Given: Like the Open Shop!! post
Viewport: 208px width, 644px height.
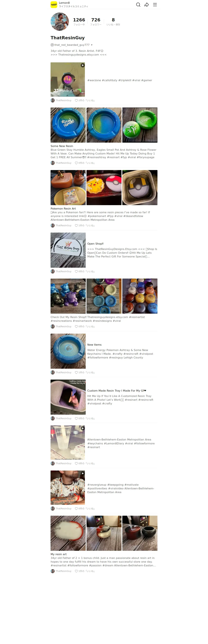Looking at the screenshot, I should pos(76,272).
